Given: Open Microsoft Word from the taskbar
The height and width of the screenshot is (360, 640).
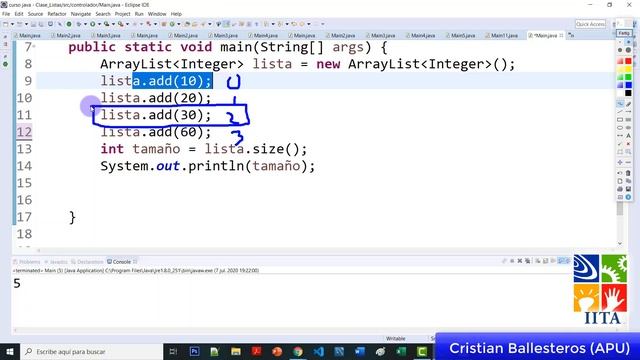Looking at the screenshot, I should pyautogui.click(x=360, y=351).
